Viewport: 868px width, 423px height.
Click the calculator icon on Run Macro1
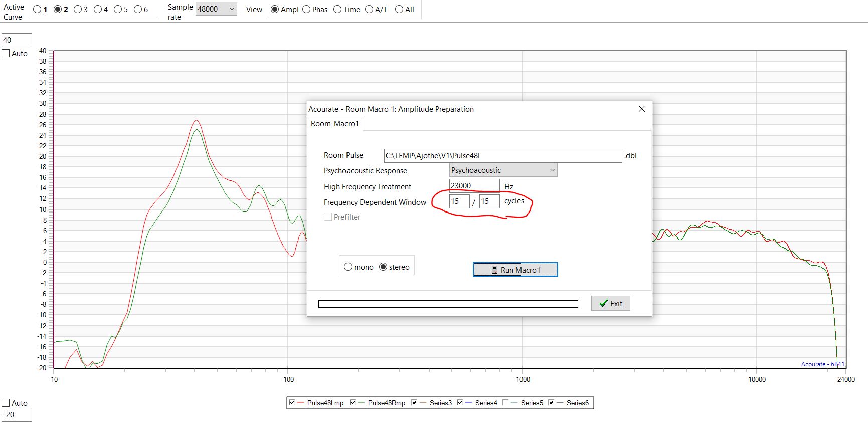(494, 270)
